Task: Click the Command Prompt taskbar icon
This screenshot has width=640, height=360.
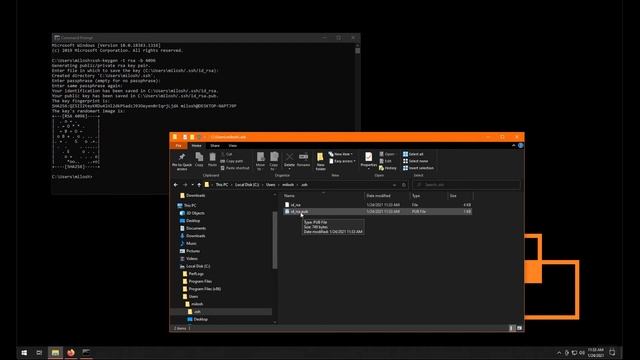Action: [x=86, y=353]
